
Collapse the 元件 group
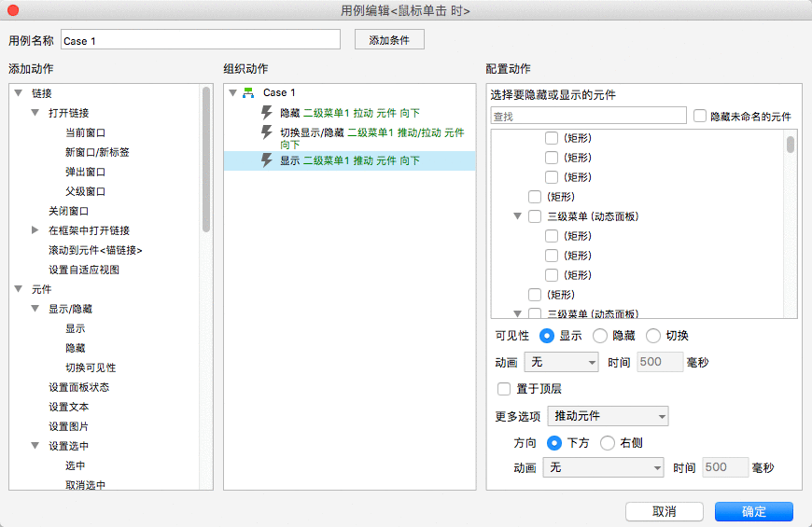point(19,289)
